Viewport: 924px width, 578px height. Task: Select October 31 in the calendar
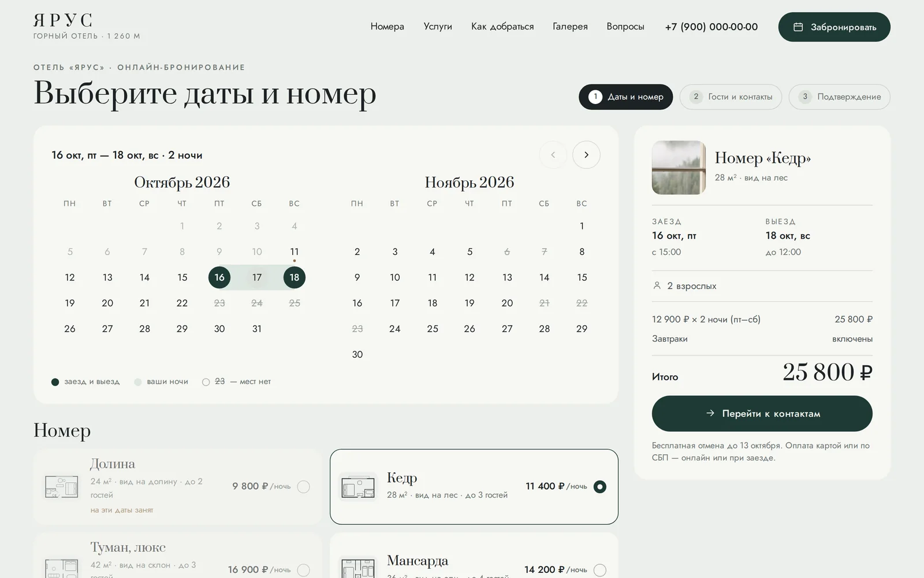tap(257, 329)
